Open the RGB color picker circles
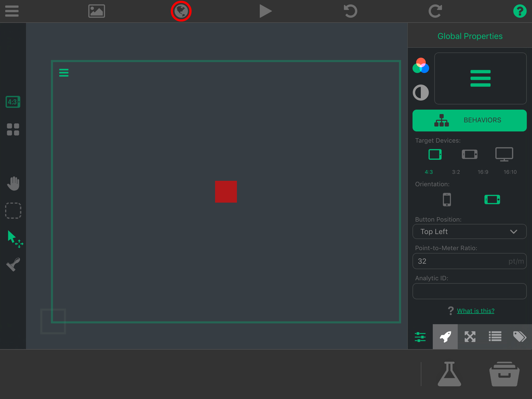Screen dimensions: 532x399 (421, 65)
